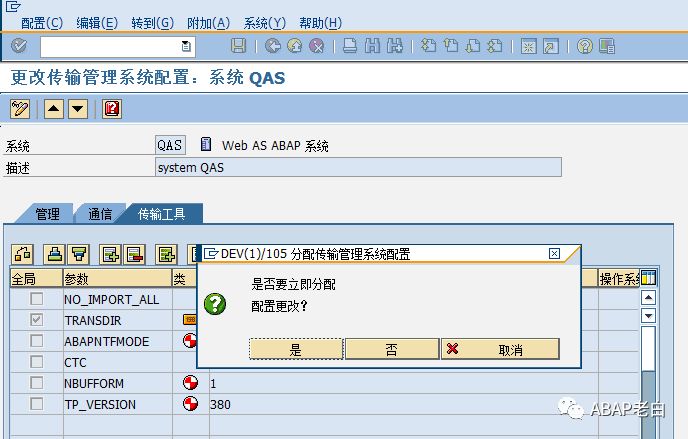Image resolution: width=688 pixels, height=439 pixels.
Task: Open the yellow Help question-mark icon
Action: tap(584, 46)
